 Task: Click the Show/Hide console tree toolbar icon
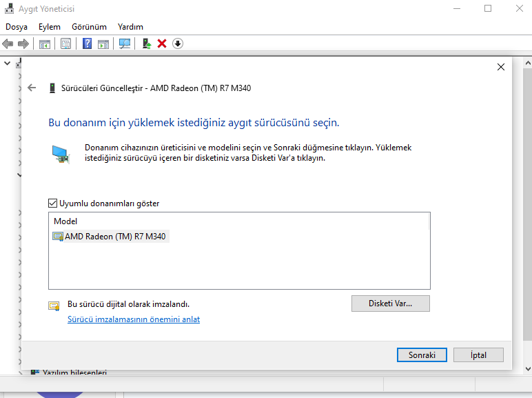[x=44, y=44]
